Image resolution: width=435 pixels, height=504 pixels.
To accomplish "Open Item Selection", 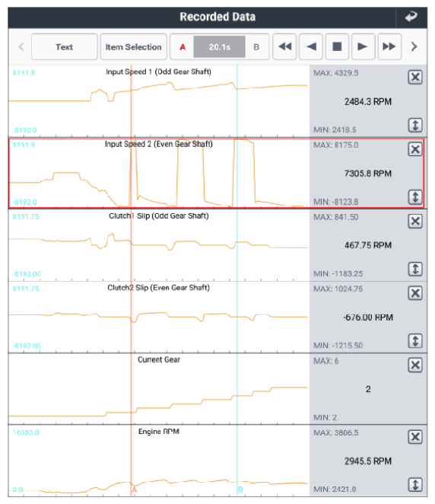I will click(x=134, y=47).
